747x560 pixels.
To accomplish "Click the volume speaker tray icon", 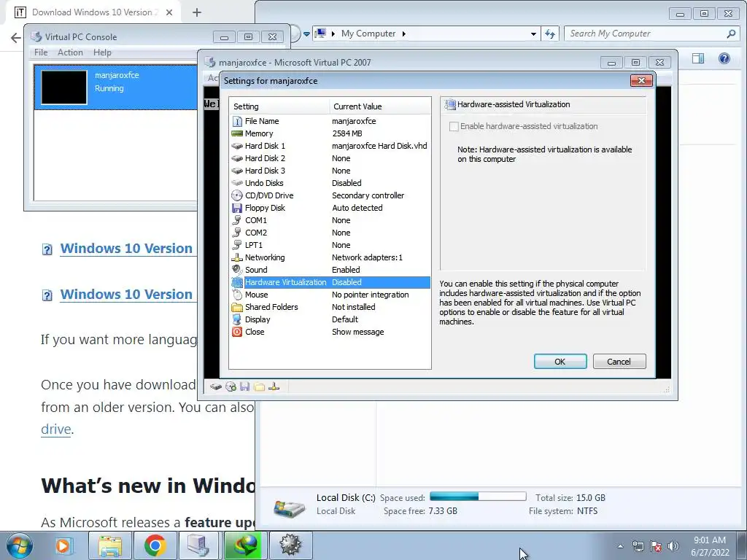I will [673, 546].
